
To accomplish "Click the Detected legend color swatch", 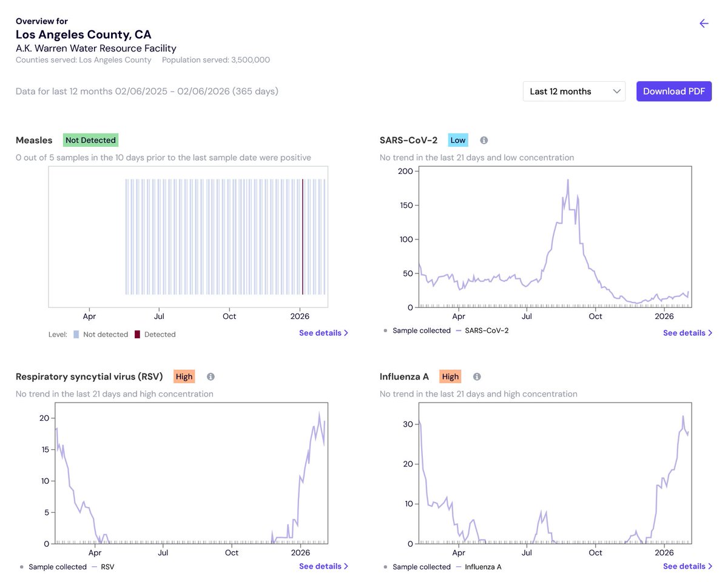I will (x=137, y=334).
